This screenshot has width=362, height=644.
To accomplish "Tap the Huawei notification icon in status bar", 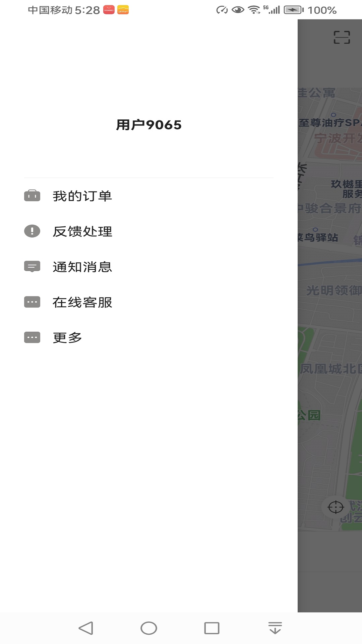I will coord(109,10).
